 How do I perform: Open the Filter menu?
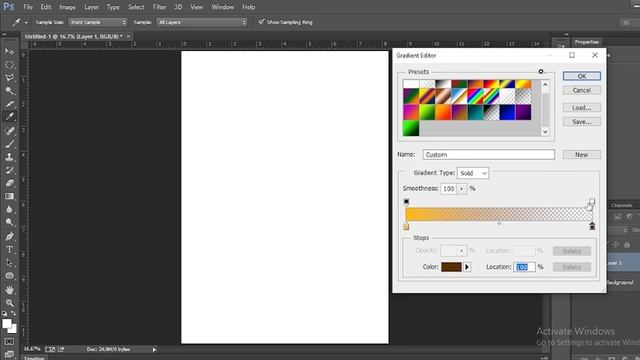(x=159, y=7)
